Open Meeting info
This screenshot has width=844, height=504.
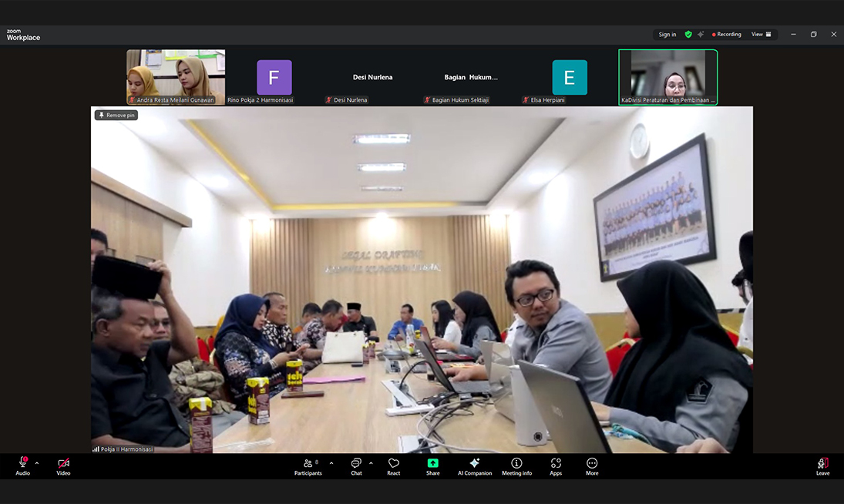(x=516, y=466)
